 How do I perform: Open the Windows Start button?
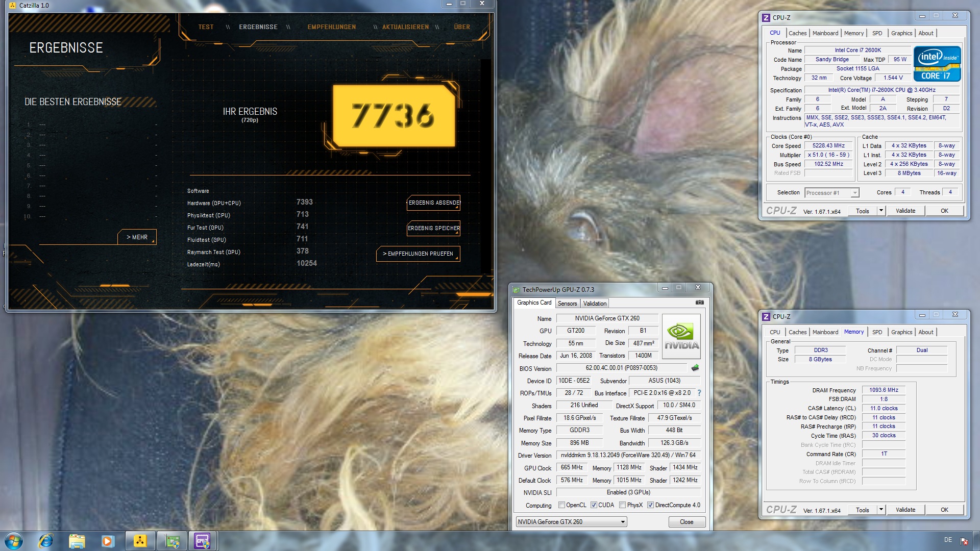point(14,541)
